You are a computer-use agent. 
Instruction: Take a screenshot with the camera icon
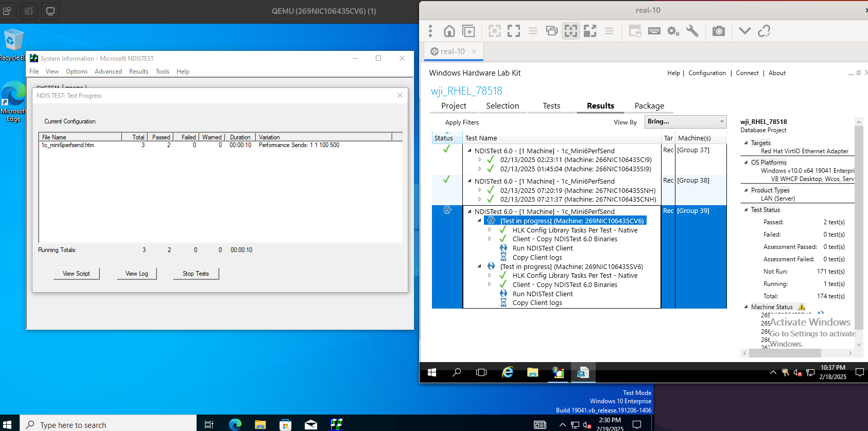(718, 31)
